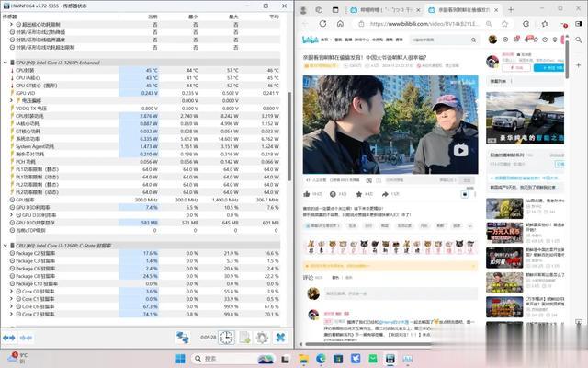Click HWiNFO shrink-columns arrows icon
The image size is (588, 368).
pos(27,338)
